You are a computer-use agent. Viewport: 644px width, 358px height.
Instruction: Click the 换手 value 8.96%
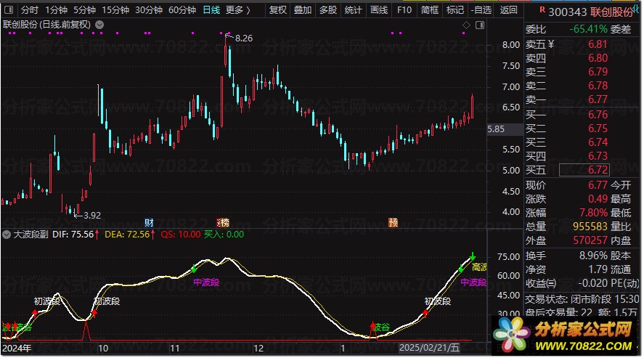tap(593, 256)
